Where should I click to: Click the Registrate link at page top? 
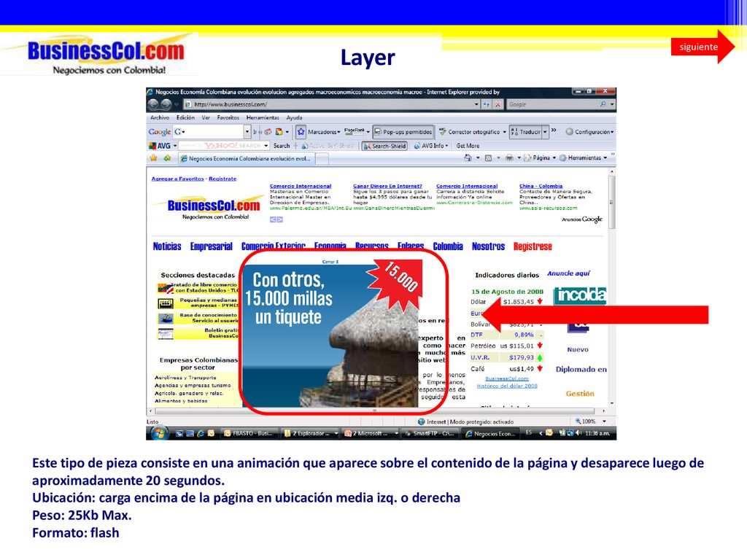pos(222,179)
